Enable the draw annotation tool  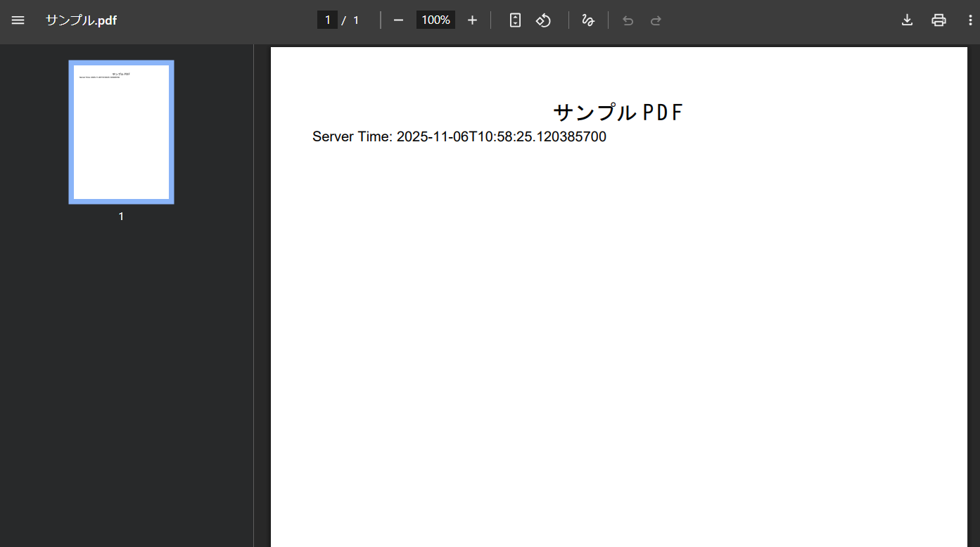point(588,20)
